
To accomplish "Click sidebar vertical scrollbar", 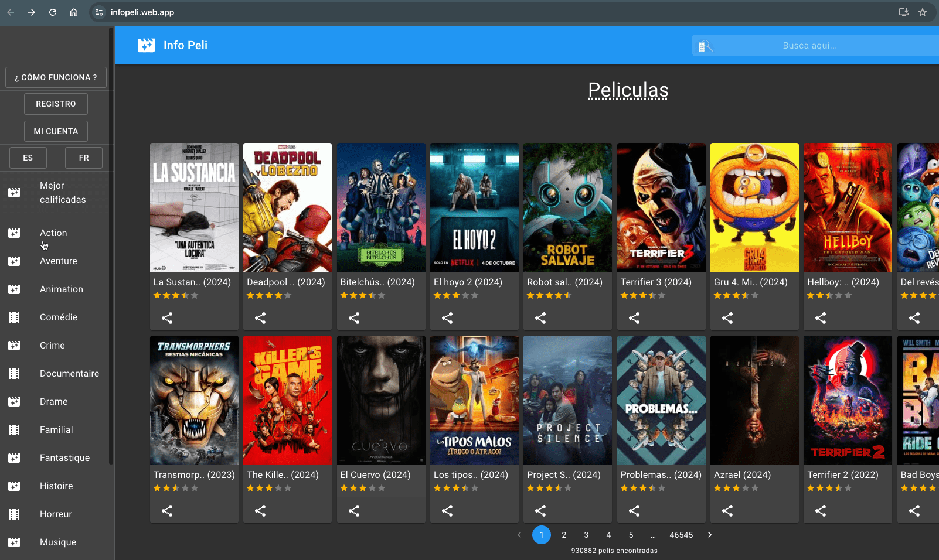I will [111, 246].
